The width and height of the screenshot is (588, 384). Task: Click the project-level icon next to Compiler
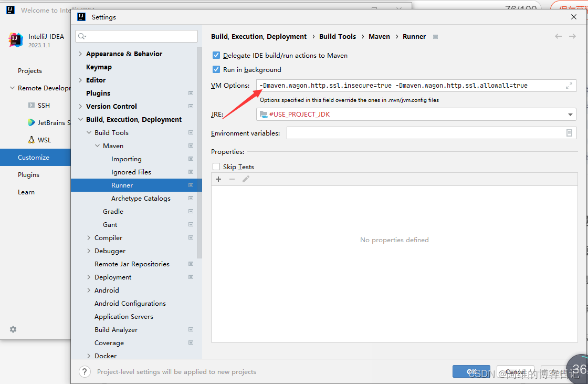pos(191,237)
